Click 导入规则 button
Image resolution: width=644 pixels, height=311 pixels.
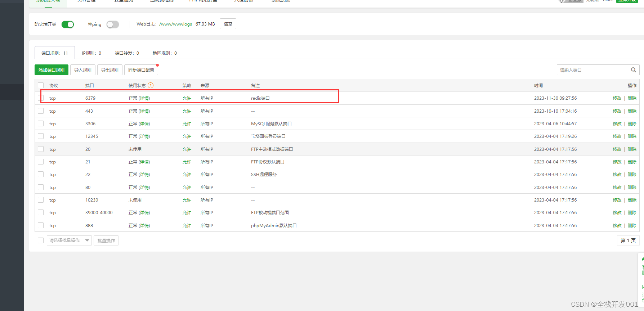[83, 70]
